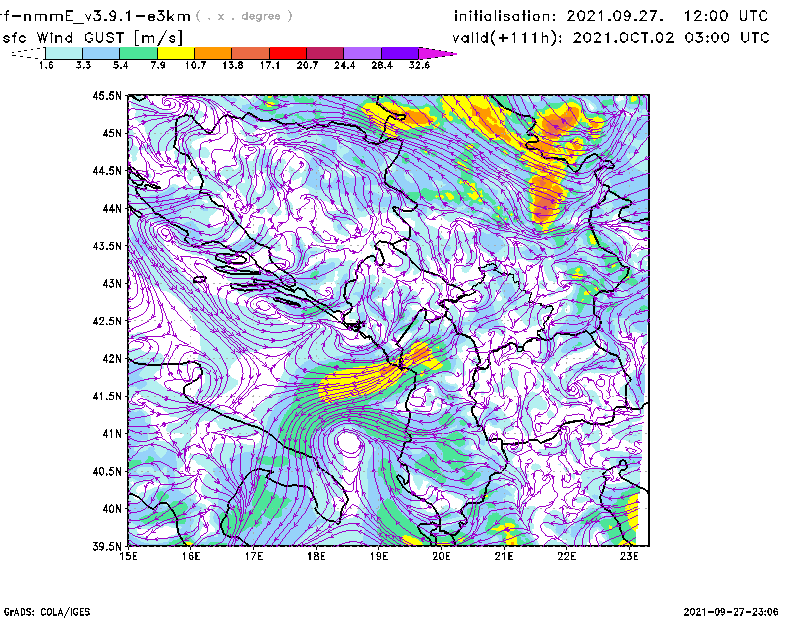Click the dashed white arrow at colorbar start
This screenshot has width=800, height=618.
pos(28,53)
